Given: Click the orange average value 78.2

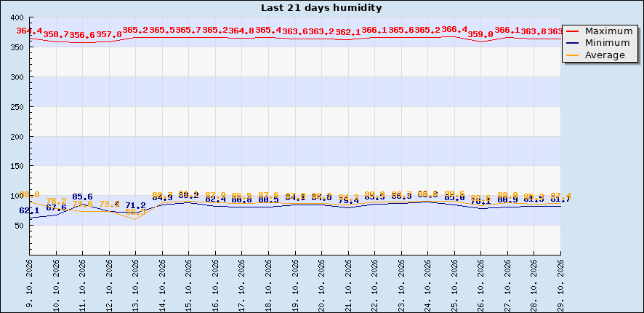Looking at the screenshot, I should [56, 201].
